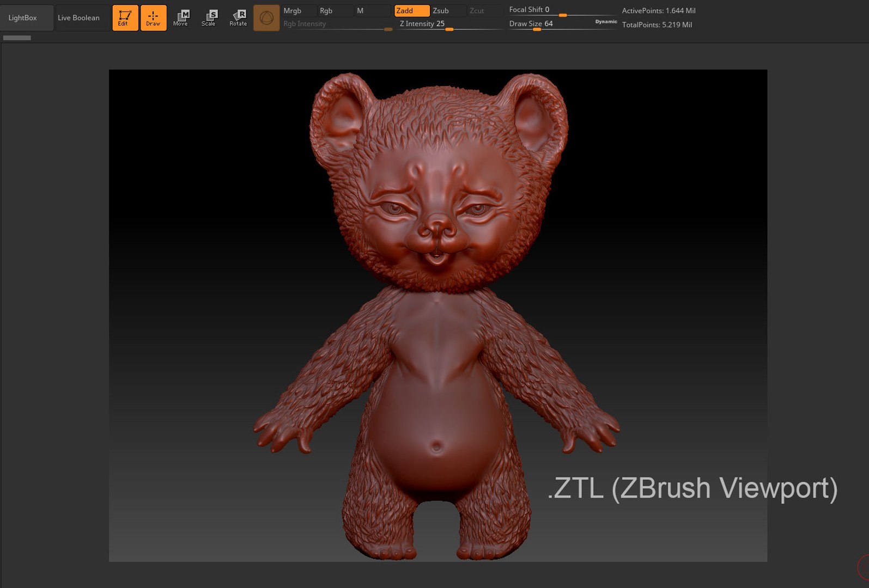Enable Rgb color mode
This screenshot has width=869, height=588.
335,11
